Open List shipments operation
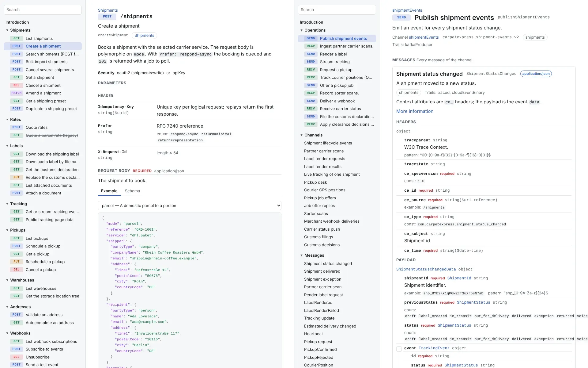The image size is (588, 368). (x=43, y=38)
